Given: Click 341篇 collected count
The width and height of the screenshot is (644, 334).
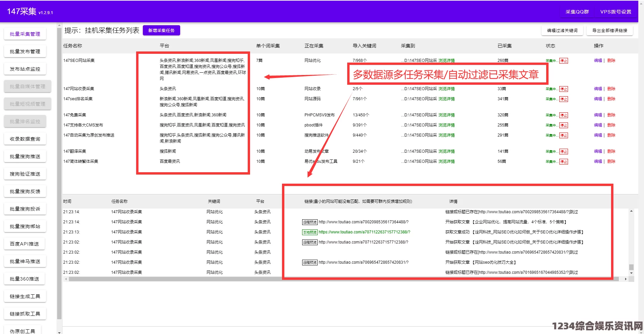Looking at the screenshot, I should [x=503, y=99].
